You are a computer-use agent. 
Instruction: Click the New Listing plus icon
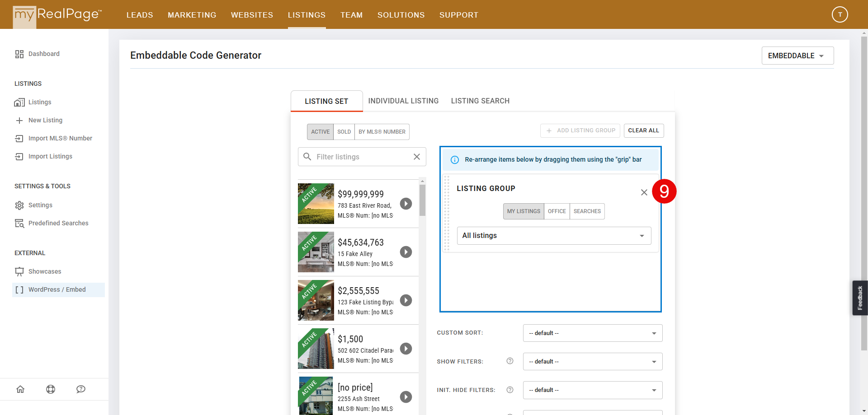coord(19,121)
